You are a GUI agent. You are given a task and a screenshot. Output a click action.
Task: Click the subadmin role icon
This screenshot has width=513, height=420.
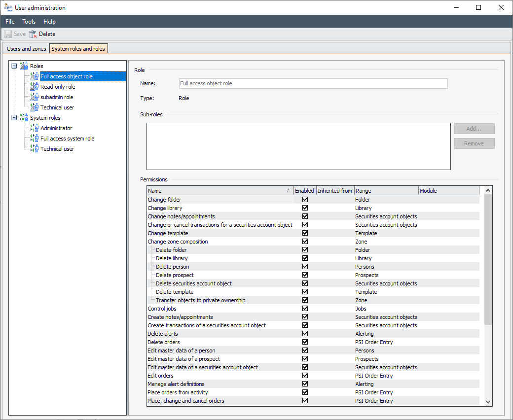pyautogui.click(x=35, y=97)
